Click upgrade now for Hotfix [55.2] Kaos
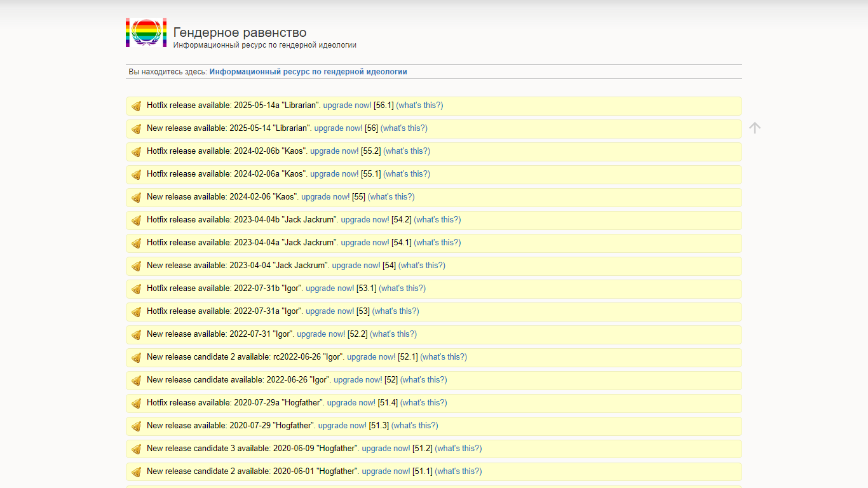The height and width of the screenshot is (488, 868). click(x=334, y=151)
